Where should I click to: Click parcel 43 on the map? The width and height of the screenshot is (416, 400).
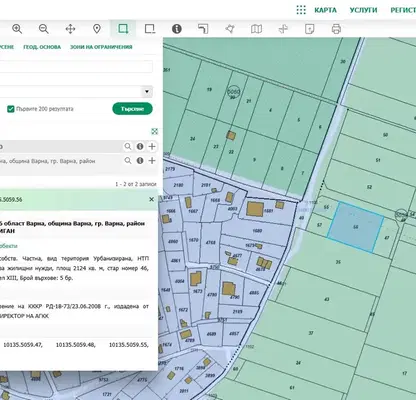tap(327, 299)
